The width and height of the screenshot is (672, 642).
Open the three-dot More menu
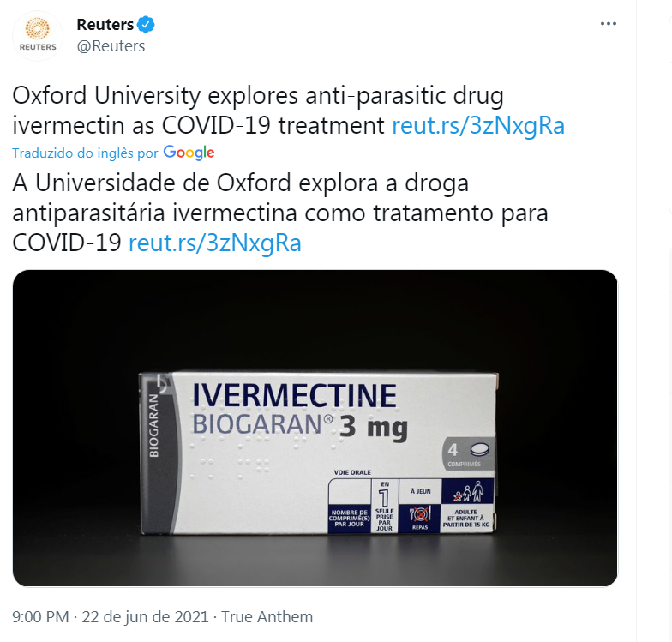pos(609,24)
